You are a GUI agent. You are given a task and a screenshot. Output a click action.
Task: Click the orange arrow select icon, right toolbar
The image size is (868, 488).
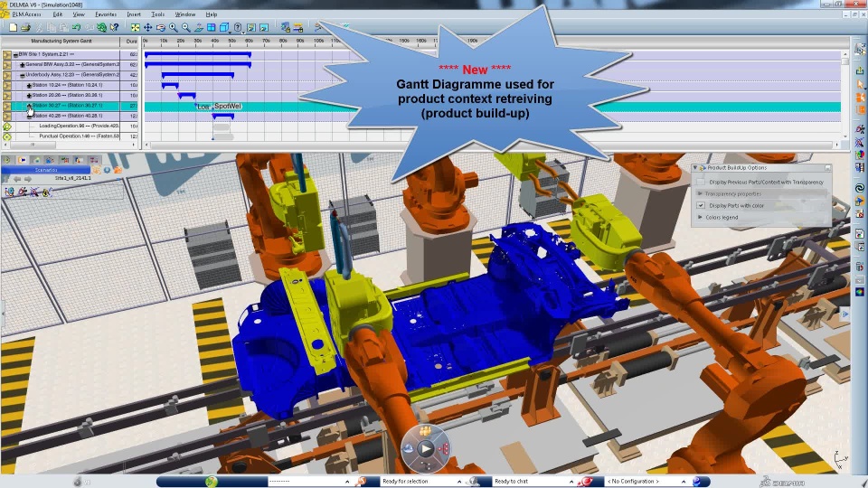(860, 84)
